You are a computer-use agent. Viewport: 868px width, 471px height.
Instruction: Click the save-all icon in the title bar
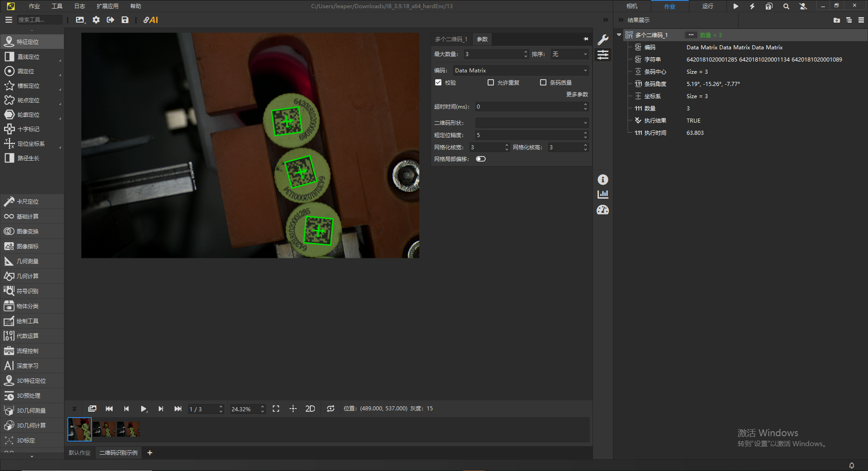pos(769,6)
